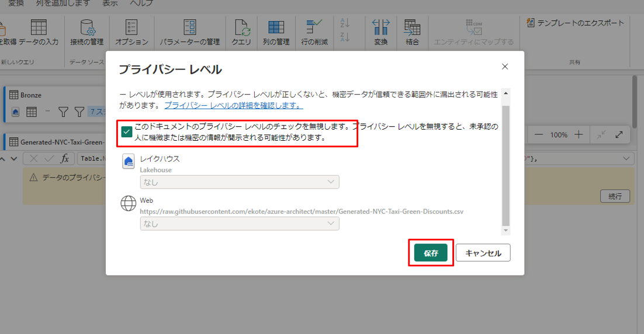Click the 保存 (Save) button

431,253
